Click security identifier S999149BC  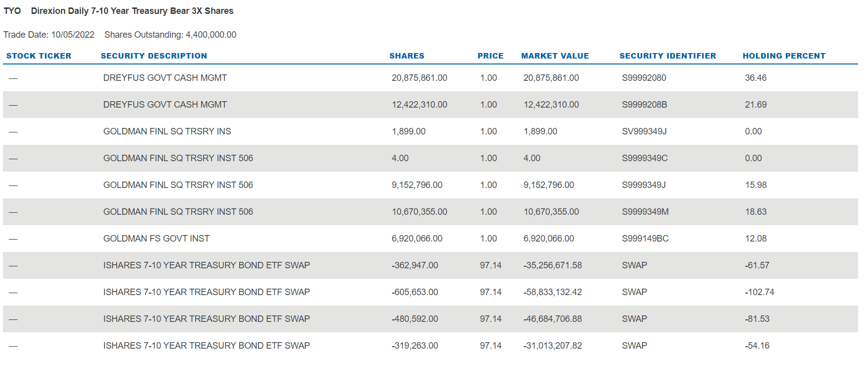click(x=645, y=239)
